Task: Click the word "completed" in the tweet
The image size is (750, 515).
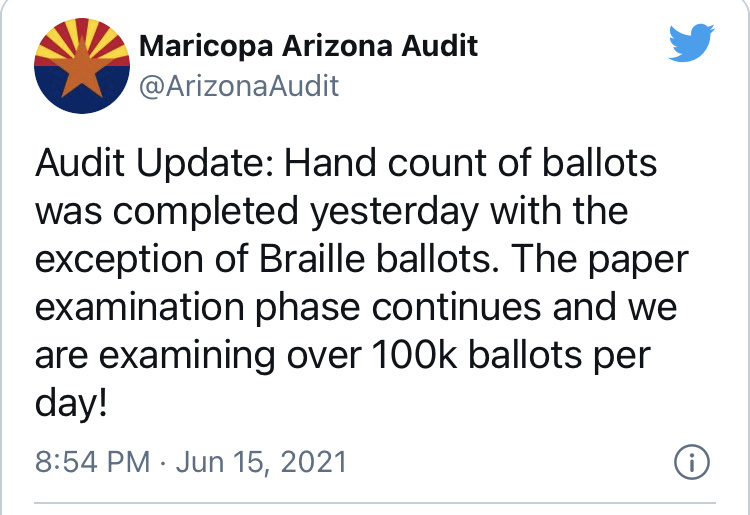Action: click(x=206, y=212)
